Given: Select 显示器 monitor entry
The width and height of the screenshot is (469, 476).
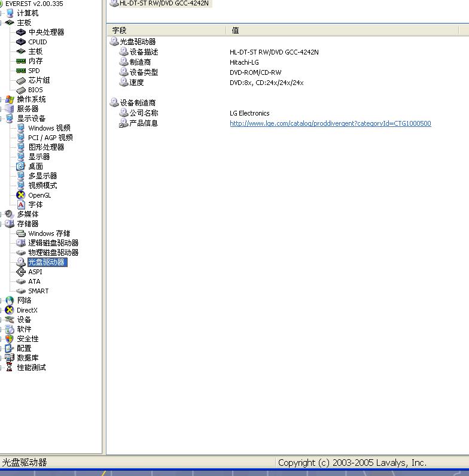Looking at the screenshot, I should click(39, 157).
